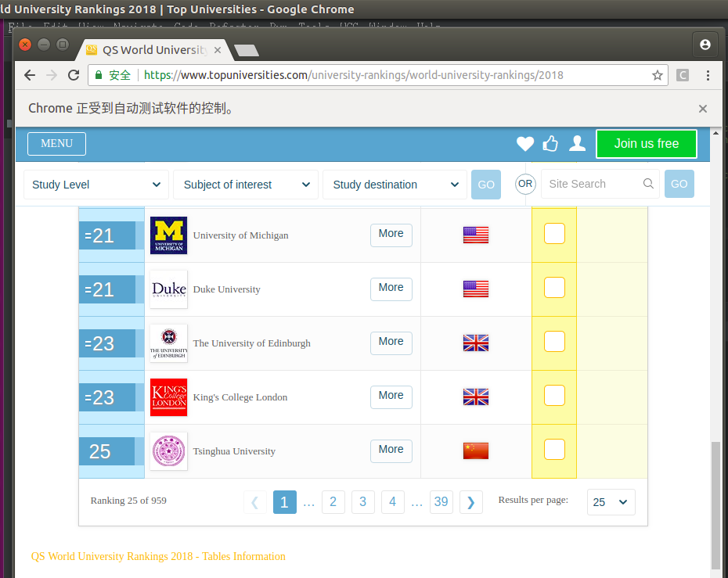Click the browser forward arrow

(52, 75)
